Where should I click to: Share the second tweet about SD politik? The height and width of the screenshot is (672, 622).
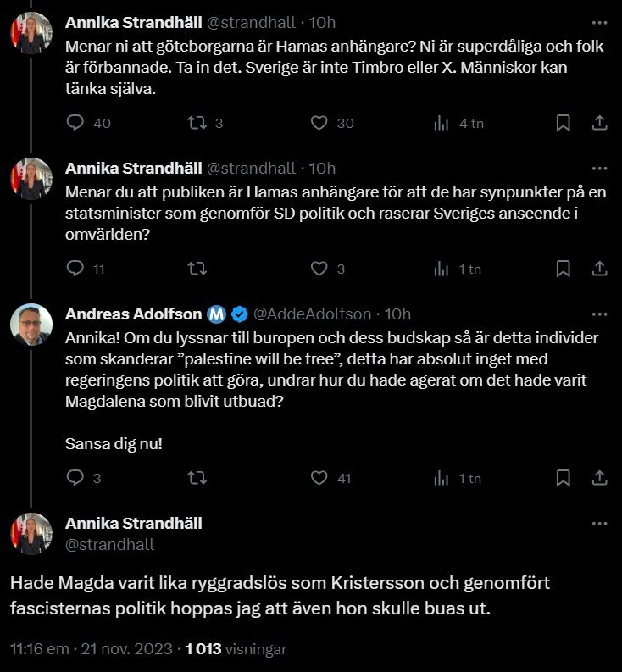coord(599,269)
